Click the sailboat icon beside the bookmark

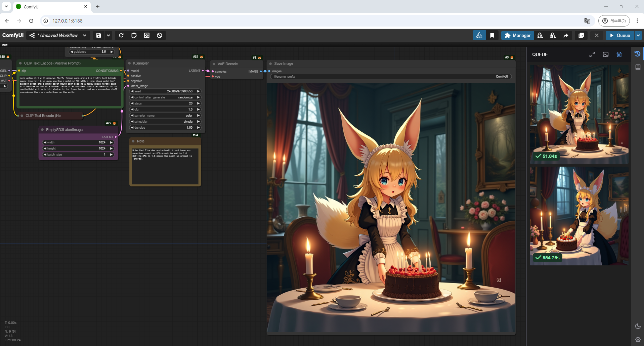[479, 35]
